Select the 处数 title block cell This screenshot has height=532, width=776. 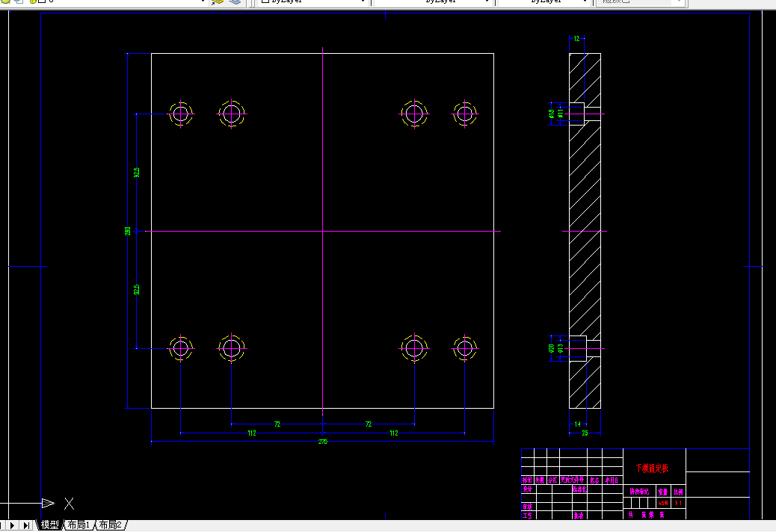pos(540,480)
